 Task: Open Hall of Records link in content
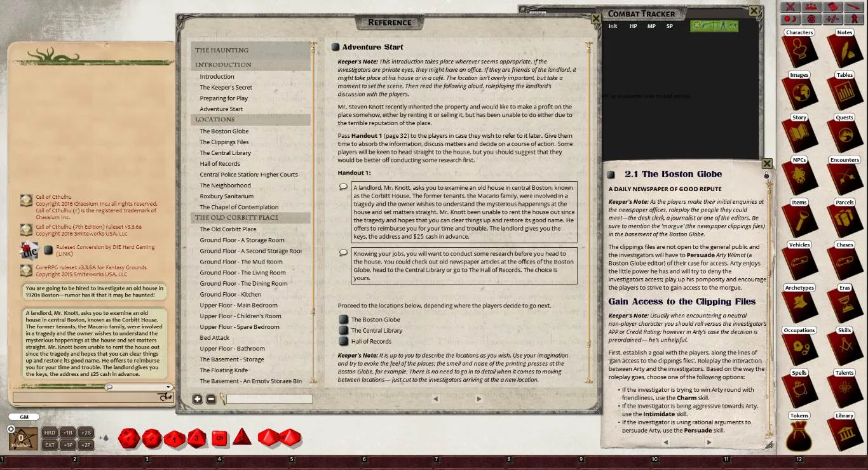[x=371, y=341]
